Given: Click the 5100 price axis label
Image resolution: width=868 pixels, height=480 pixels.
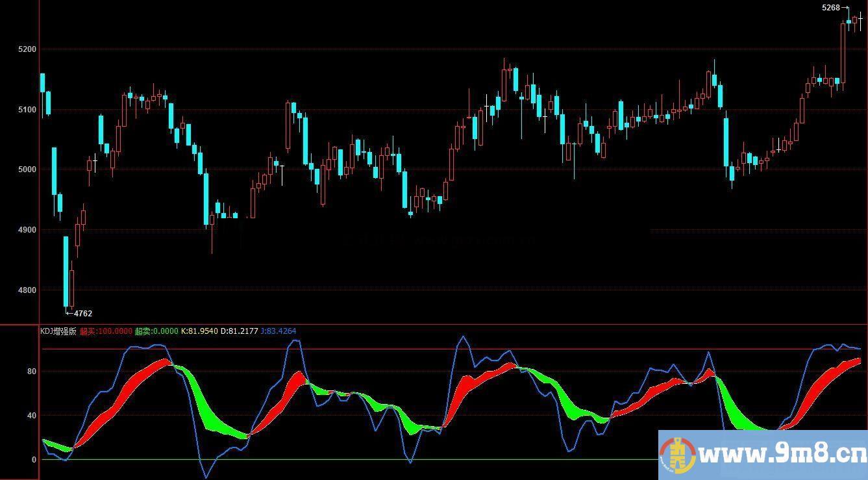Looking at the screenshot, I should 27,110.
